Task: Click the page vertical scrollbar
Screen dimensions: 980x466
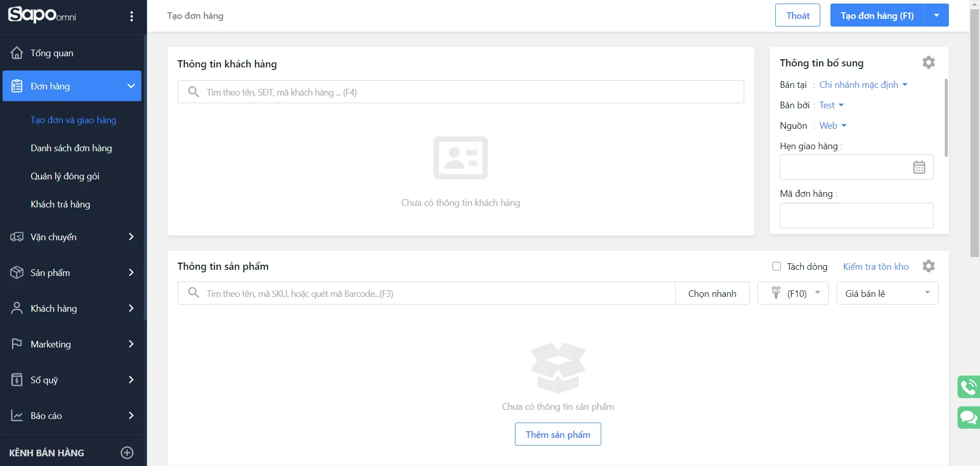Action: click(974, 133)
